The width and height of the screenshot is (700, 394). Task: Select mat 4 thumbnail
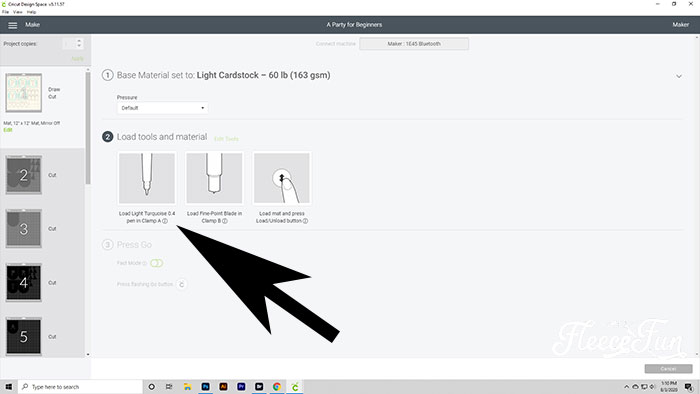pos(24,283)
